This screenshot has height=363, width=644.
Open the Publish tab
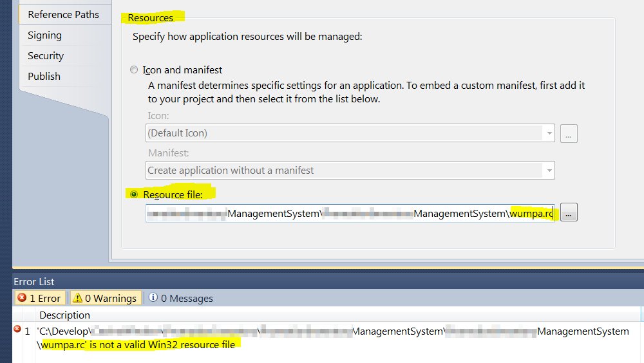44,76
